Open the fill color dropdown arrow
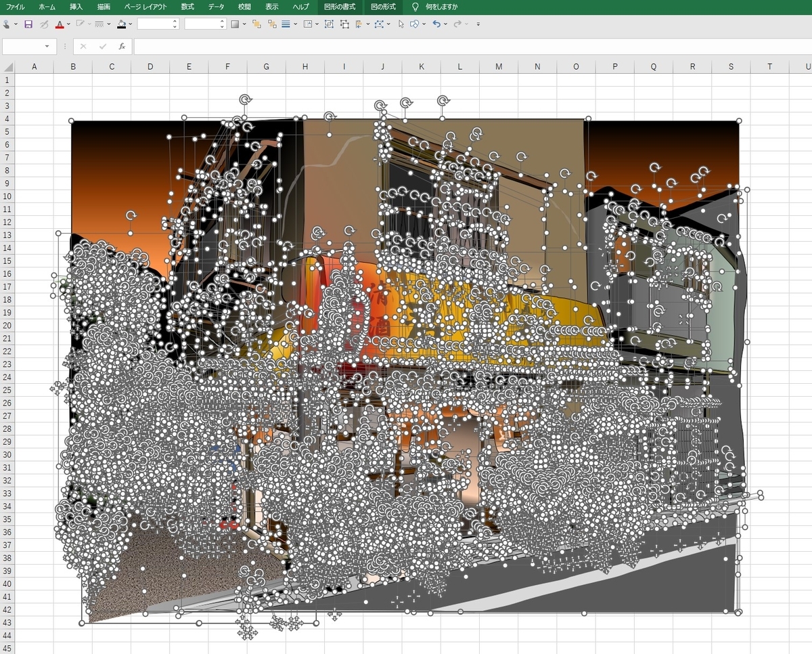This screenshot has height=654, width=812. click(130, 24)
